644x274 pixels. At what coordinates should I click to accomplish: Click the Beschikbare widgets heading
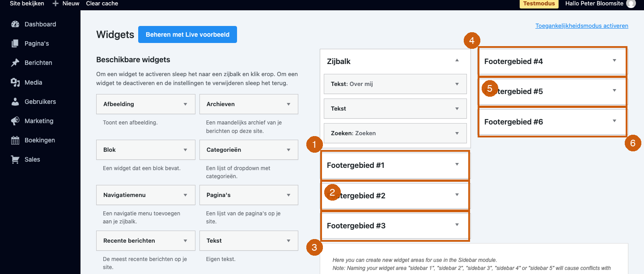coord(133,60)
